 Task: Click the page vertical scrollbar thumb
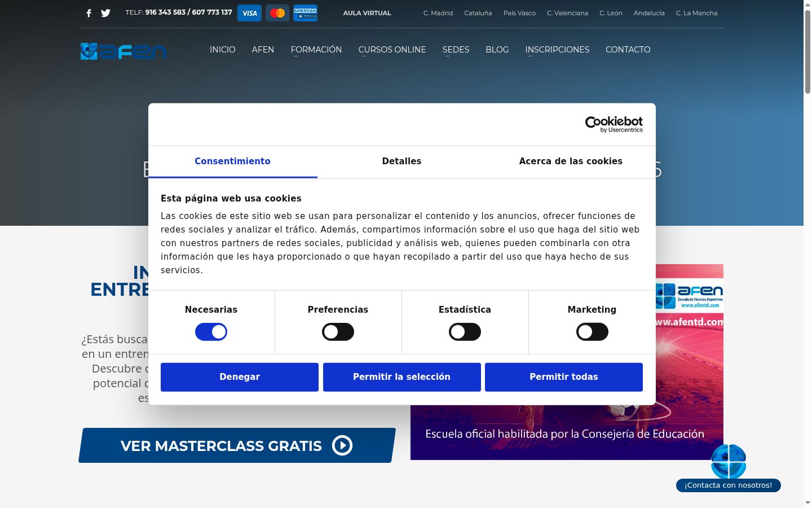point(807,51)
